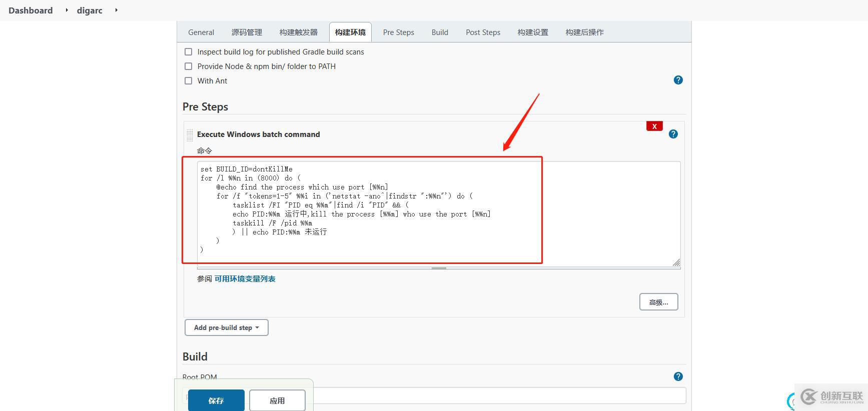Click the 保存 save button
Image resolution: width=868 pixels, height=411 pixels.
(x=216, y=400)
